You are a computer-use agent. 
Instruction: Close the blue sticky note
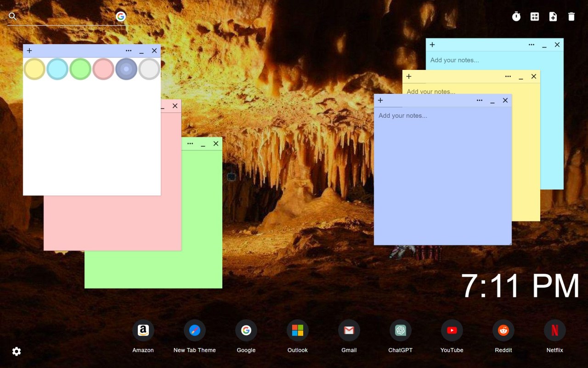pos(505,100)
